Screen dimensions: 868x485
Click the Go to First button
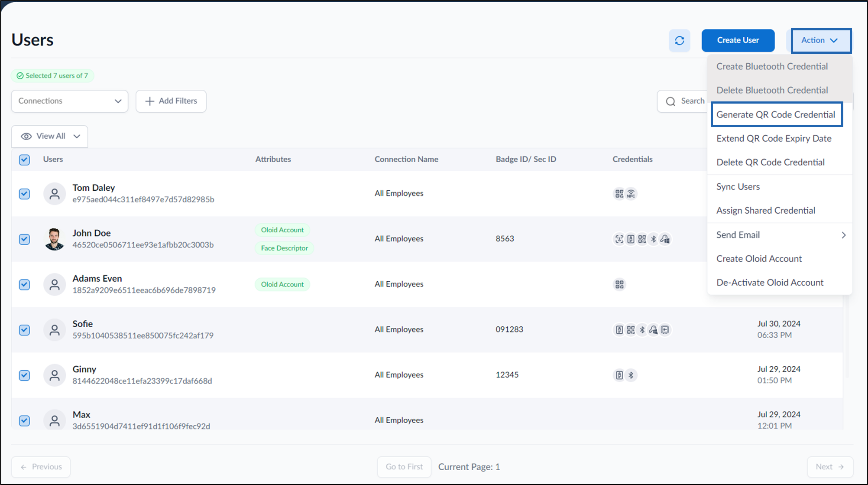(x=404, y=467)
